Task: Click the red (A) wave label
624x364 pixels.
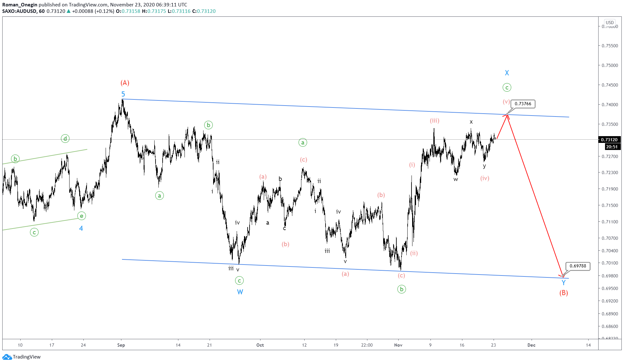Action: (125, 83)
